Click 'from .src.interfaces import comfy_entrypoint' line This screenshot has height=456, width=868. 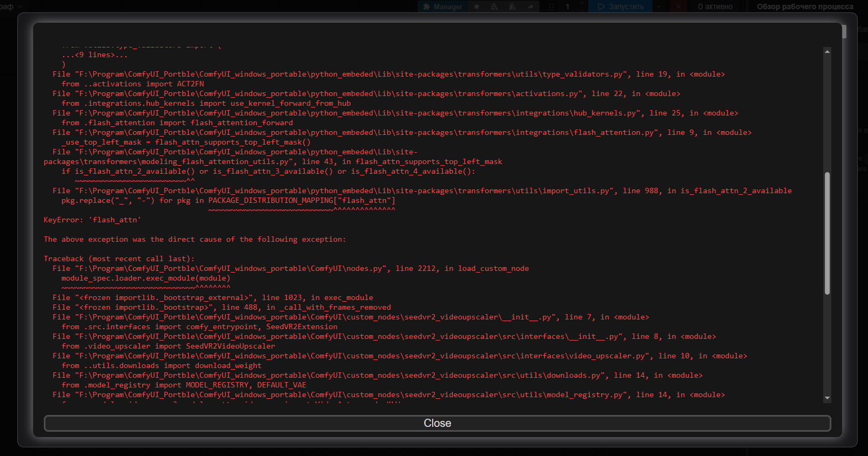[x=199, y=326]
